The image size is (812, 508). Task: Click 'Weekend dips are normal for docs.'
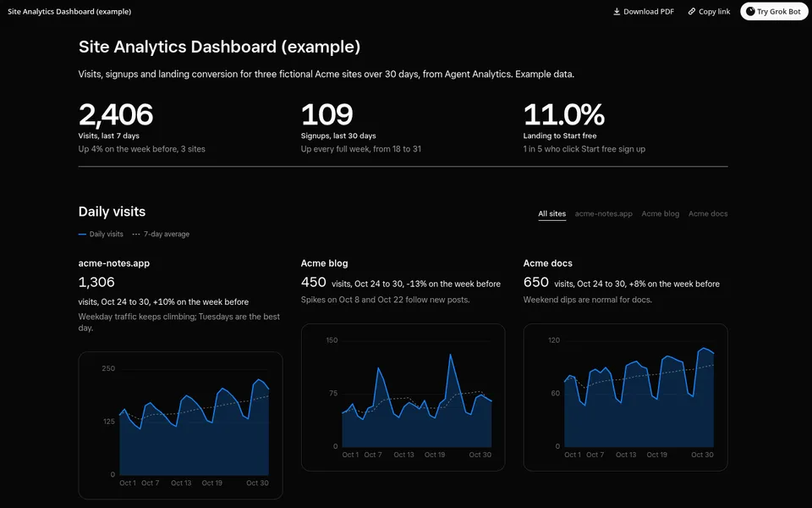(x=587, y=300)
